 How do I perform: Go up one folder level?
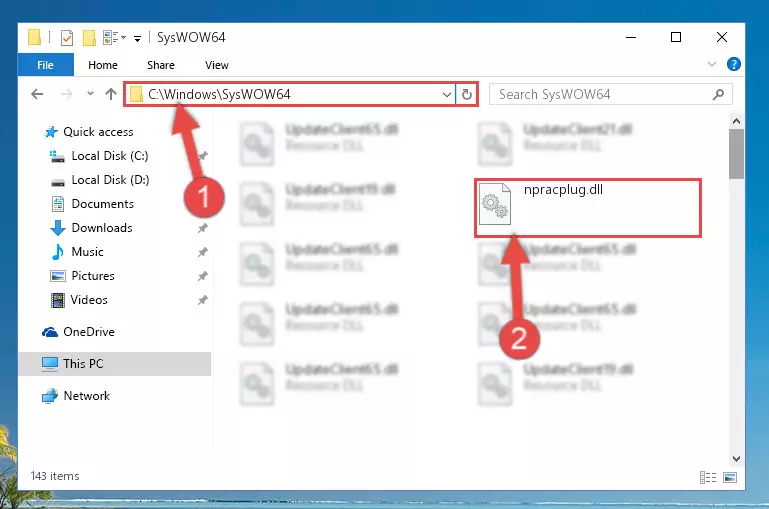[x=111, y=94]
